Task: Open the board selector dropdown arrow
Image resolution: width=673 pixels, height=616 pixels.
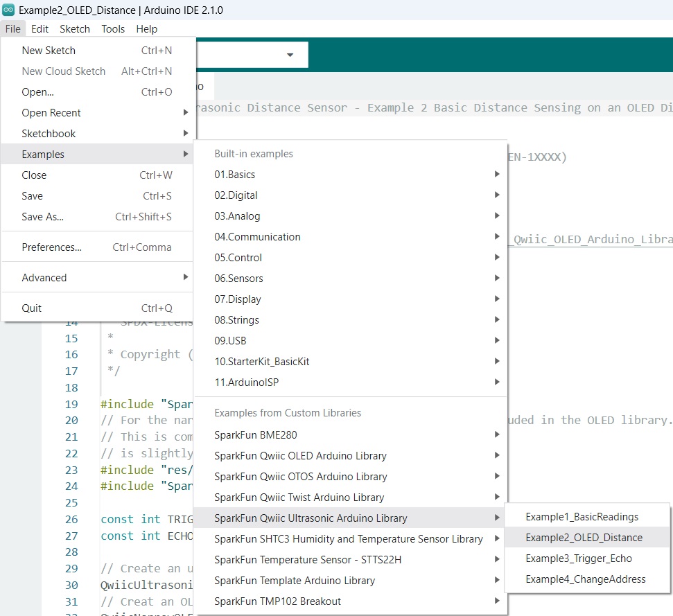Action: click(x=290, y=55)
